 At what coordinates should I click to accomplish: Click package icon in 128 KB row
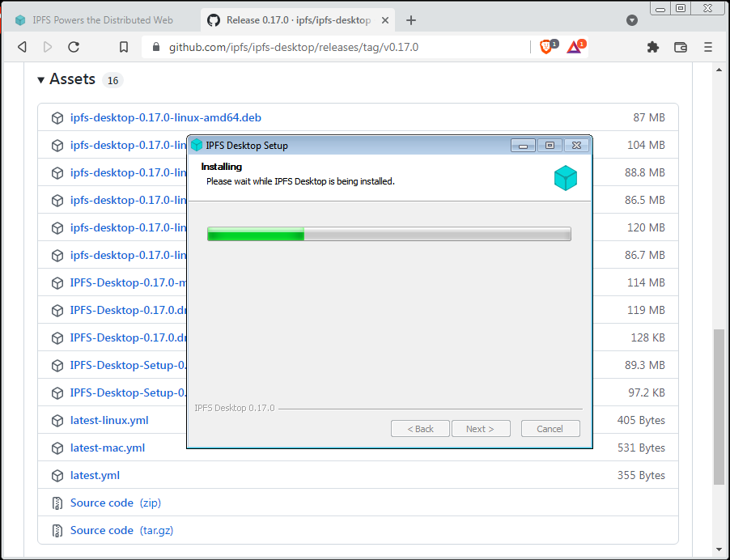click(57, 337)
